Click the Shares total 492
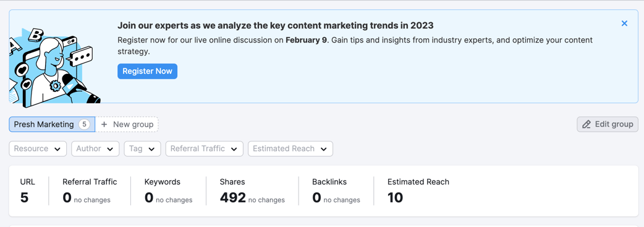The image size is (644, 227). click(x=233, y=197)
